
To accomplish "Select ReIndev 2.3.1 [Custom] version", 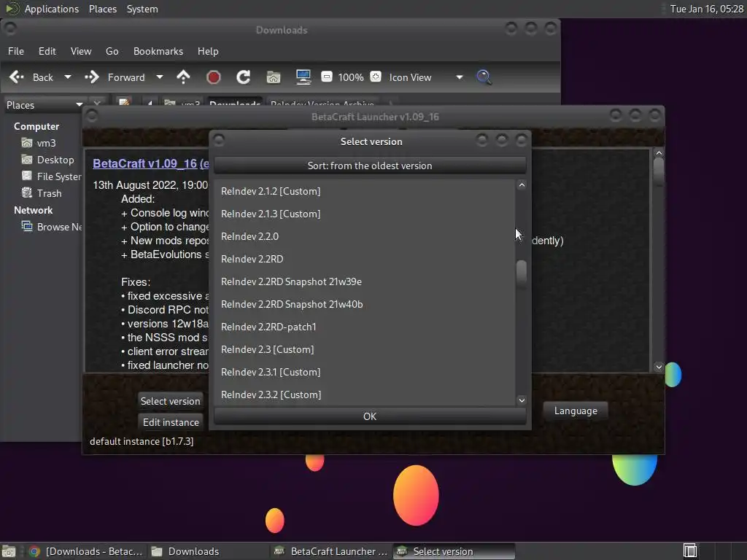I will (365, 373).
